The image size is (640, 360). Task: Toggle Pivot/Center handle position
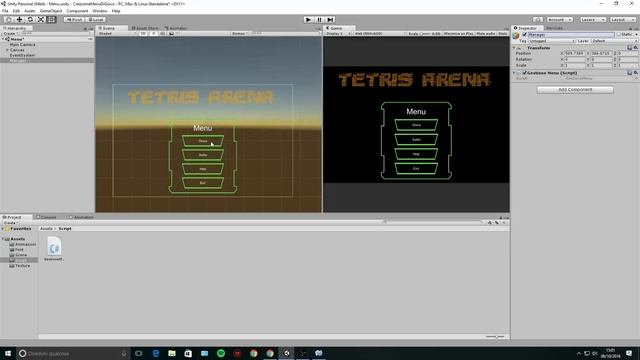pyautogui.click(x=74, y=20)
